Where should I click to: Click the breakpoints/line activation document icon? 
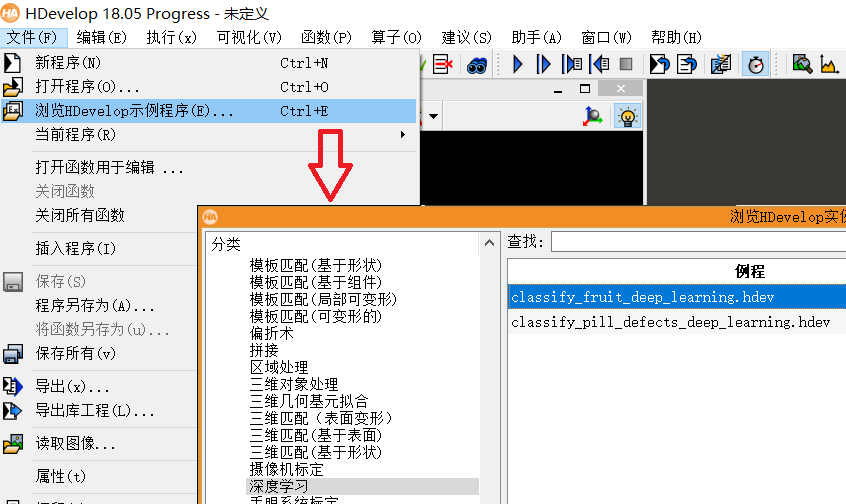point(721,64)
